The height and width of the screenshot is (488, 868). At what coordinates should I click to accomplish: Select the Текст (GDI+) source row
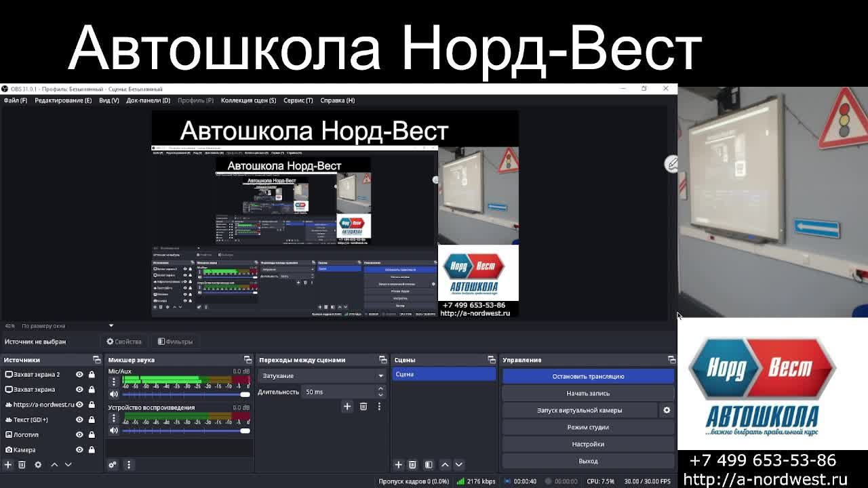50,420
